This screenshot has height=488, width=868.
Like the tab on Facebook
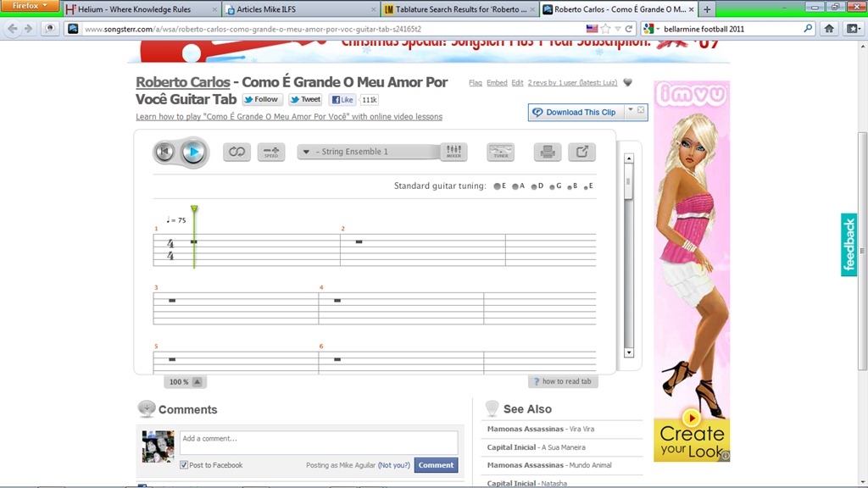coord(342,100)
